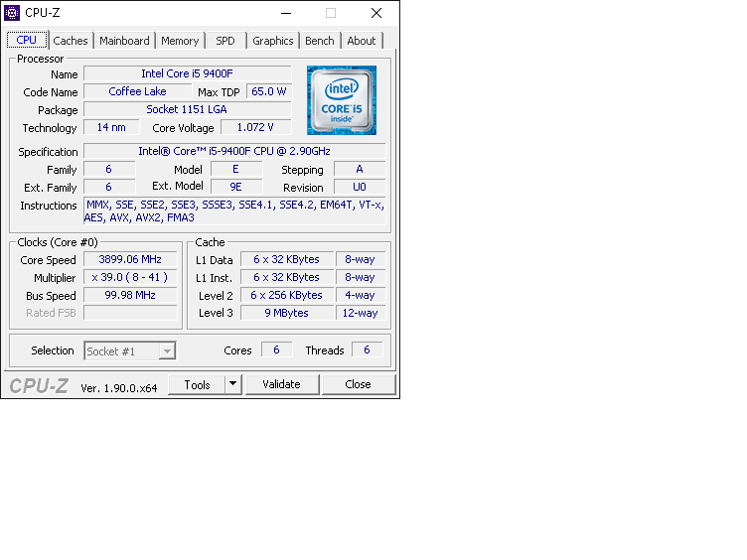Click the Instructions list starting with MMX
The image size is (747, 560).
pyautogui.click(x=234, y=210)
